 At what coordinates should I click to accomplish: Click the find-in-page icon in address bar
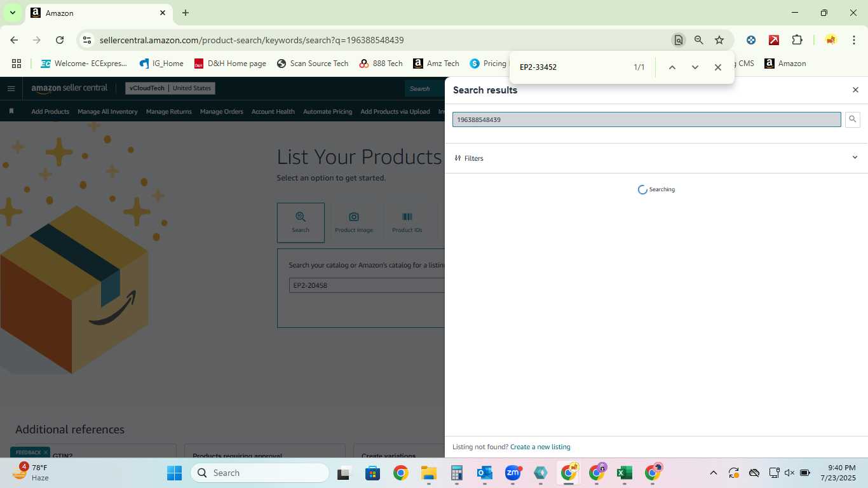point(679,40)
